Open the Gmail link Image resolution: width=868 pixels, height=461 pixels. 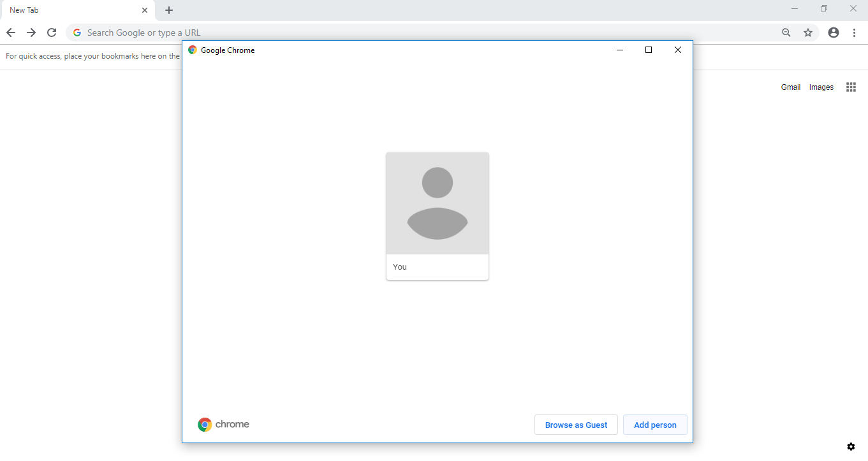coord(790,87)
